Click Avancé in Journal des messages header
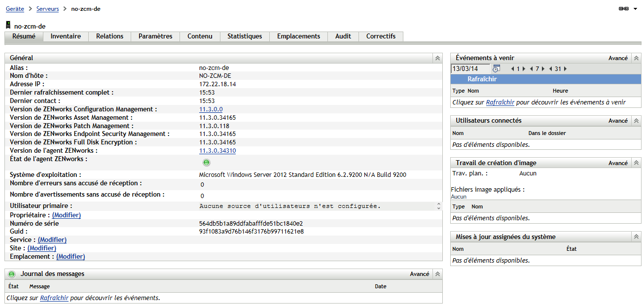Image resolution: width=644 pixels, height=306 pixels. (x=420, y=274)
